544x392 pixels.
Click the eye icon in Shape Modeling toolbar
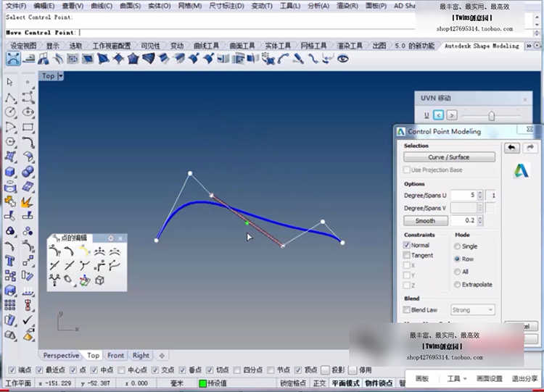(343, 59)
